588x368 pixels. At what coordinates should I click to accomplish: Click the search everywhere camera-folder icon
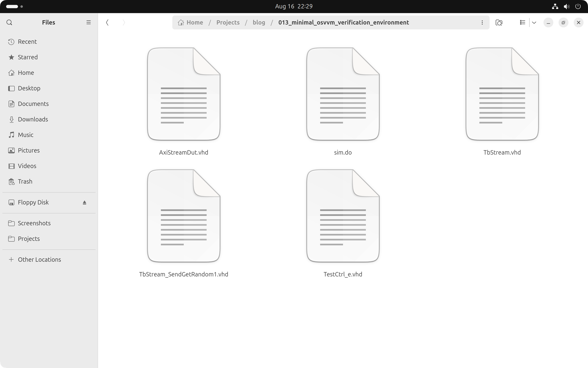coord(499,22)
